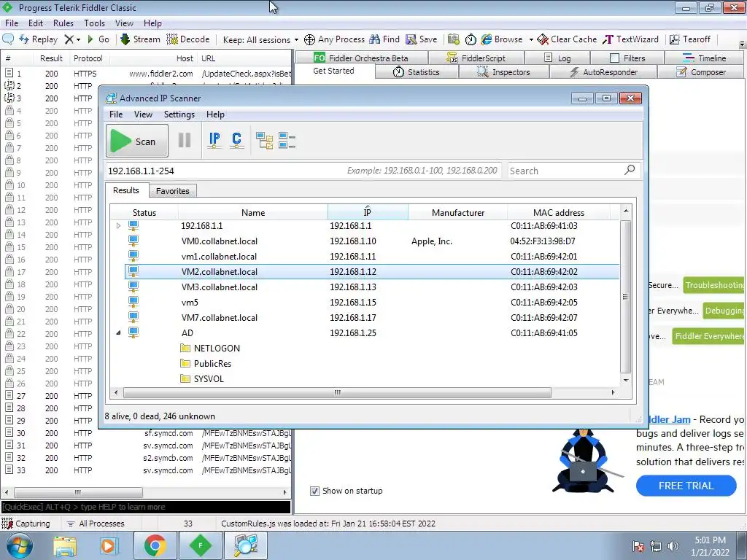The image size is (747, 560).
Task: Select the VM3.collabnet.local row
Action: pos(372,287)
